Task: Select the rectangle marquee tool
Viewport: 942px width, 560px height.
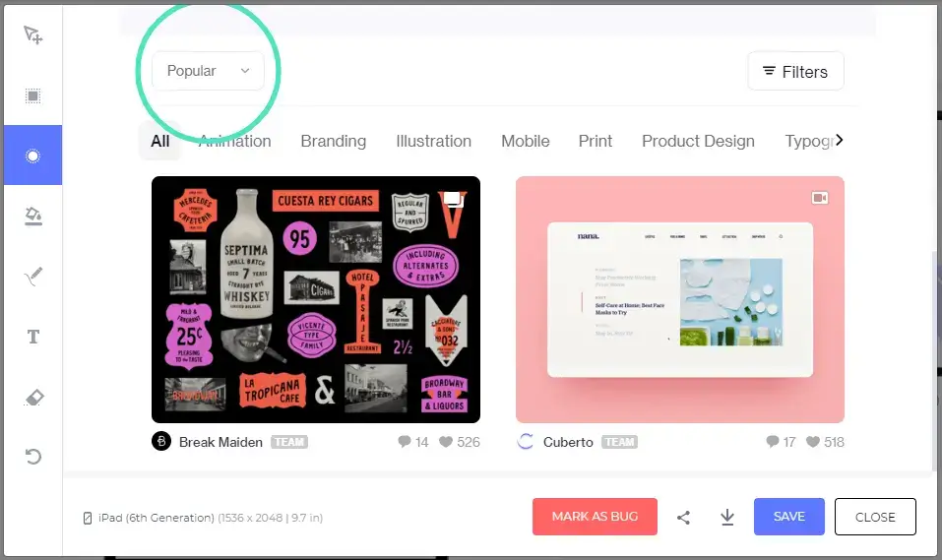Action: [x=33, y=95]
